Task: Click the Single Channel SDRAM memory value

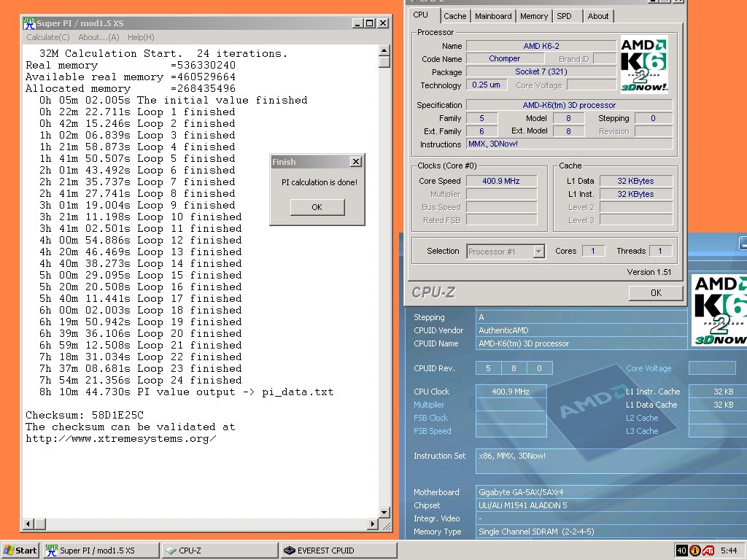Action: point(536,532)
